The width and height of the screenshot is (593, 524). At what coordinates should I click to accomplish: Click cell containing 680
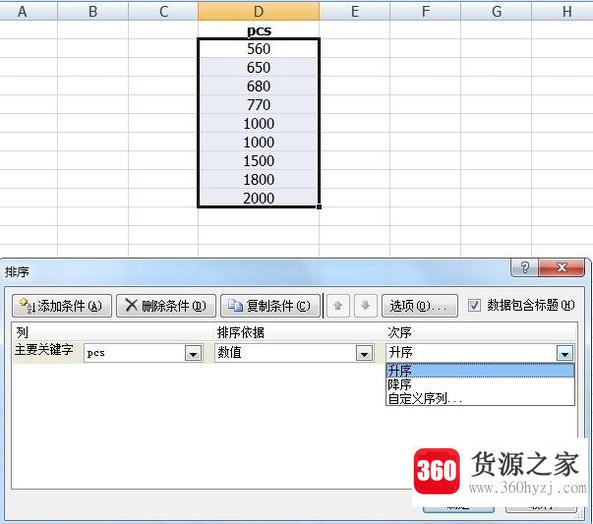click(x=259, y=86)
